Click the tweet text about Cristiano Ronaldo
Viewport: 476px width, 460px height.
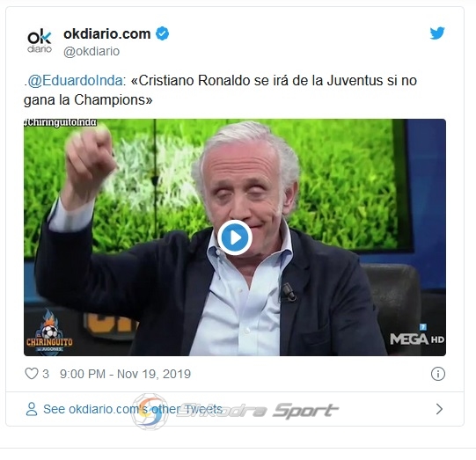[220, 90]
